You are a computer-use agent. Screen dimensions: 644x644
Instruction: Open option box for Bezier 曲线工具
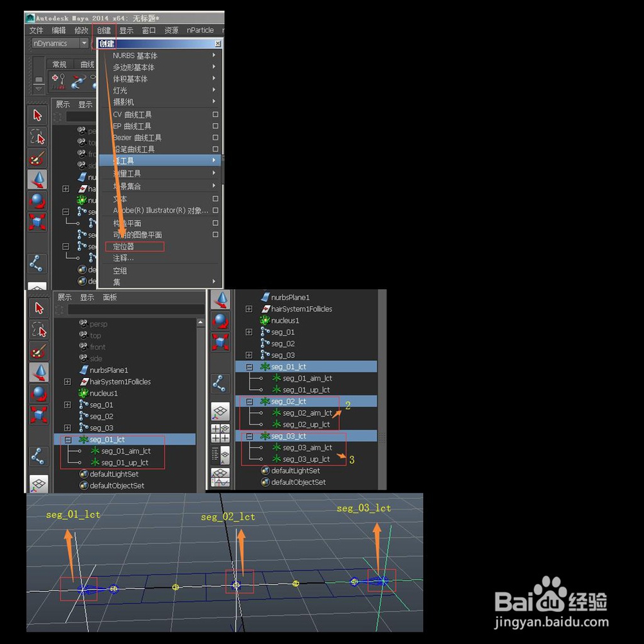coord(215,138)
